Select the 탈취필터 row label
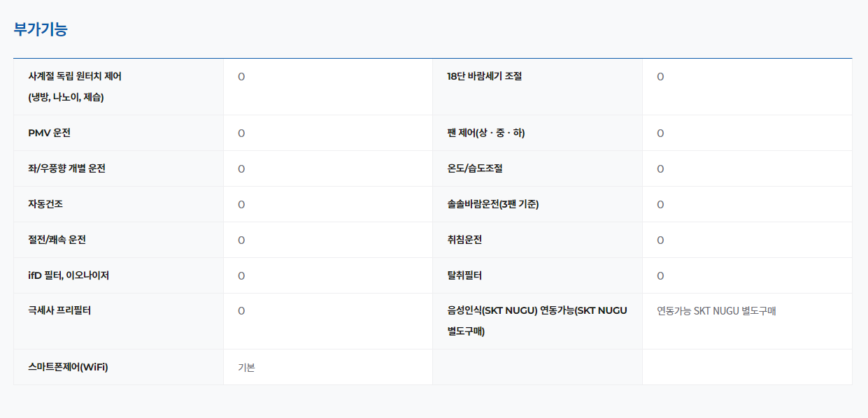Screen dimensions: 868x418 pyautogui.click(x=464, y=275)
